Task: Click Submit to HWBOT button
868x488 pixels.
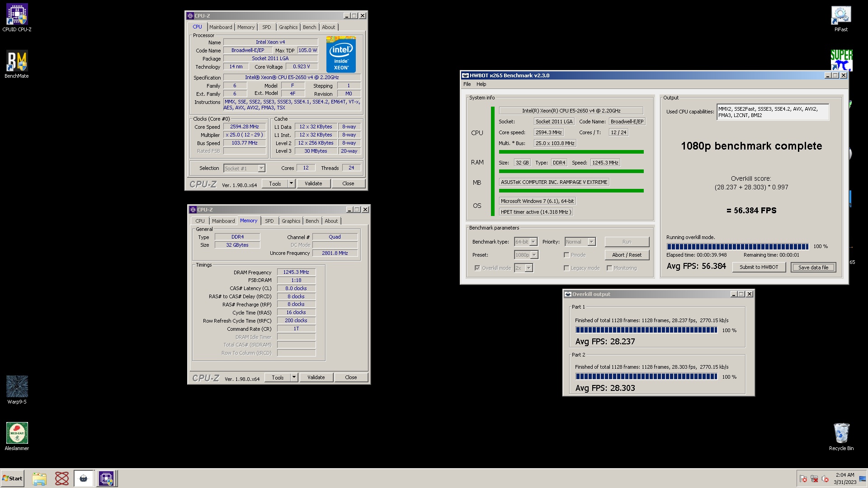Action: (759, 267)
